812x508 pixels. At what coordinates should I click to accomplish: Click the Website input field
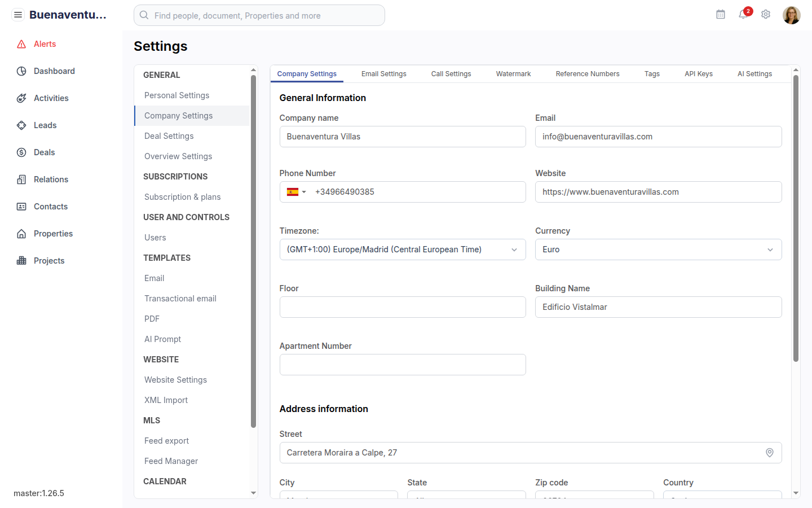point(658,192)
